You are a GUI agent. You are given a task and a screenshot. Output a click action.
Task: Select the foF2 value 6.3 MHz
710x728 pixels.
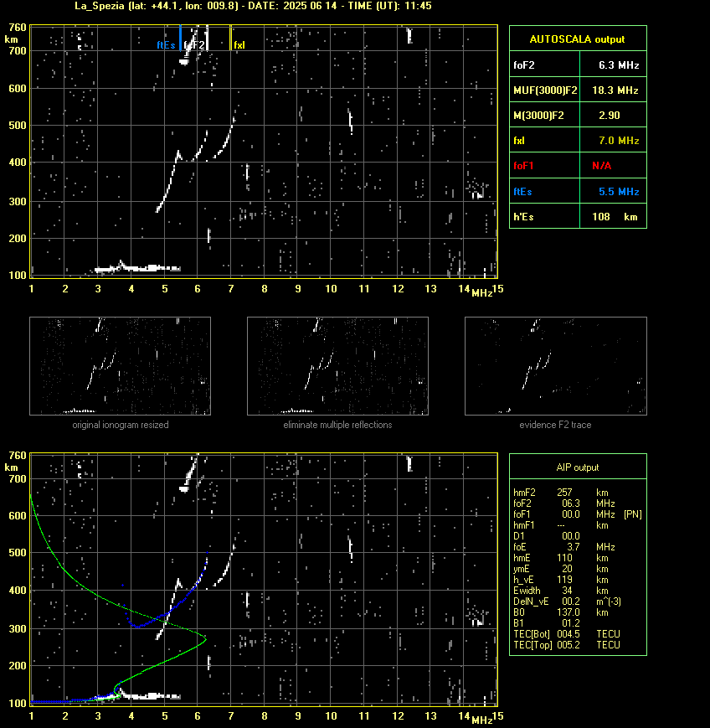click(x=619, y=65)
